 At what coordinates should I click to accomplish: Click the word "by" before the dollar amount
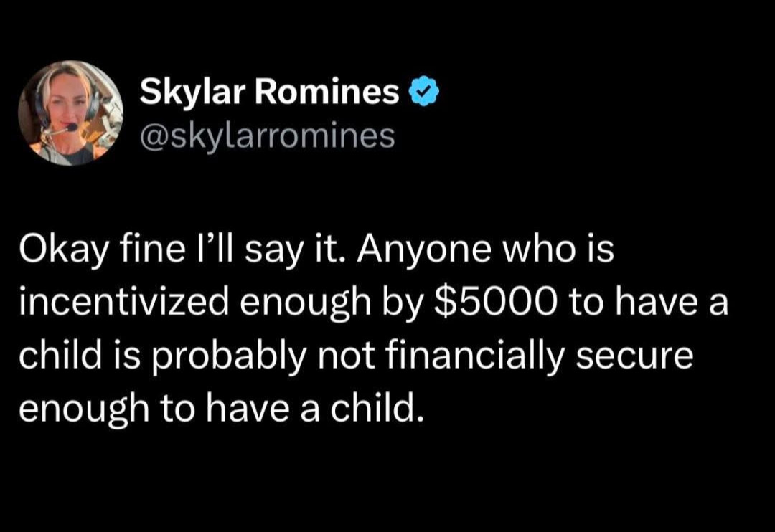403,303
